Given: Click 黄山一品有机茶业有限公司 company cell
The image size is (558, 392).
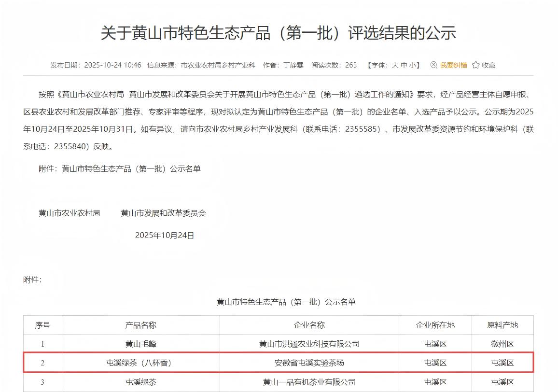Looking at the screenshot, I should pyautogui.click(x=309, y=382).
